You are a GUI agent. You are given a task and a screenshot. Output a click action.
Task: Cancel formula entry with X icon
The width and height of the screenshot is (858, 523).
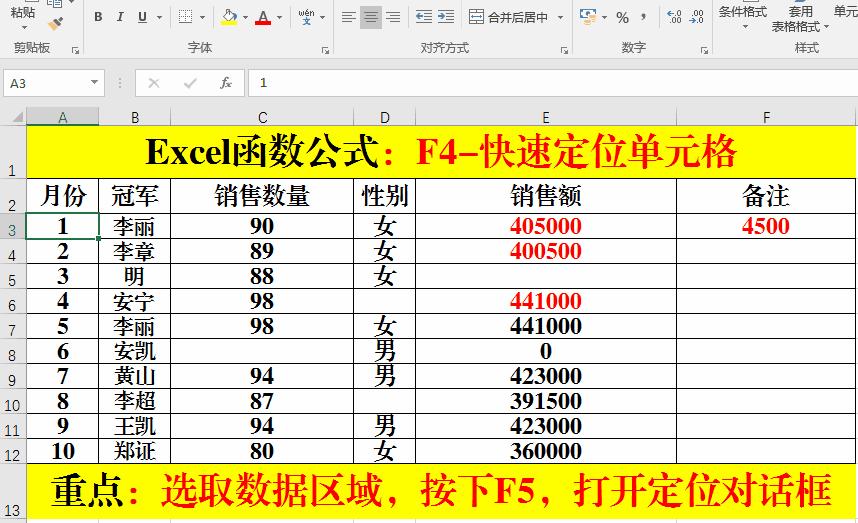154,83
